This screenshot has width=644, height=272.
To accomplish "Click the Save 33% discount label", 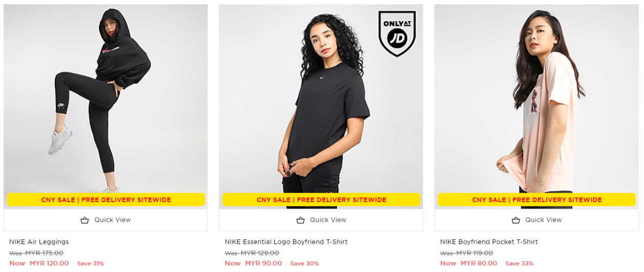I will [520, 264].
